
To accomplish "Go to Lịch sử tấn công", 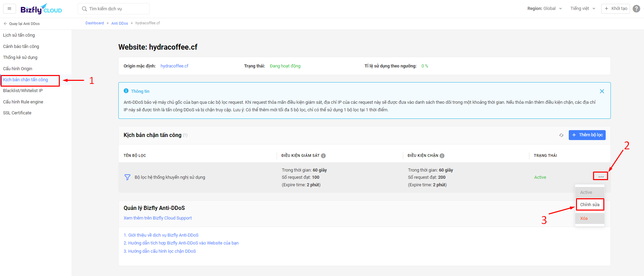I will pyautogui.click(x=19, y=35).
